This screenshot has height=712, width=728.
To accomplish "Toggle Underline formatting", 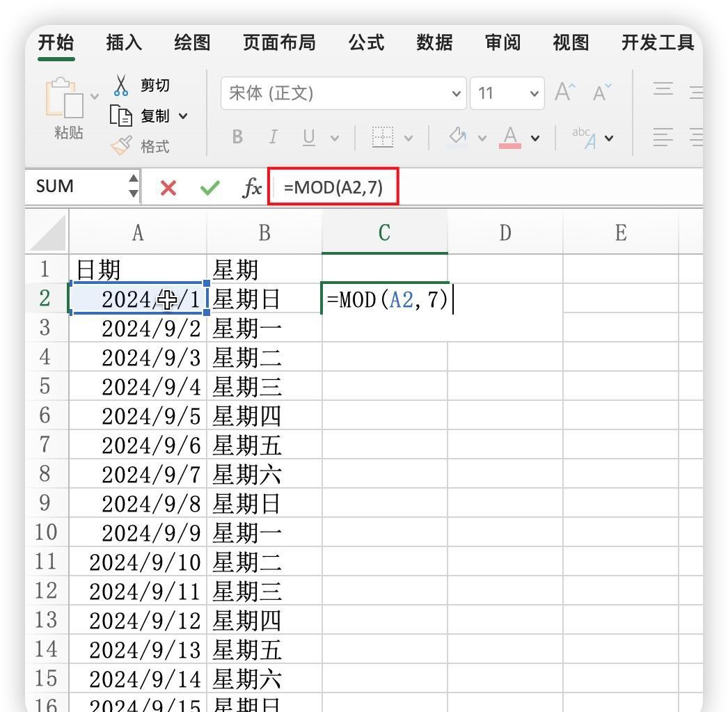I will coord(309,137).
